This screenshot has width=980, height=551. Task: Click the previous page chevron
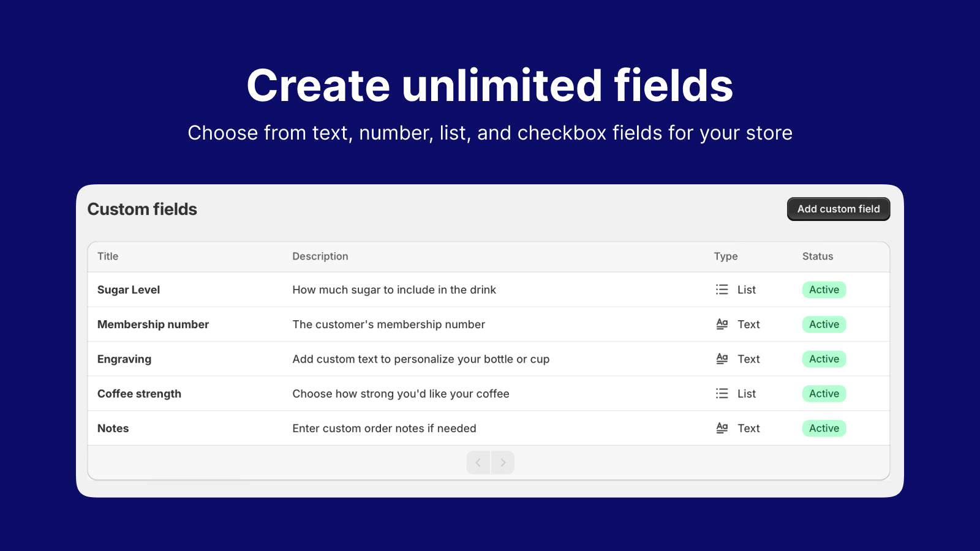pos(478,462)
